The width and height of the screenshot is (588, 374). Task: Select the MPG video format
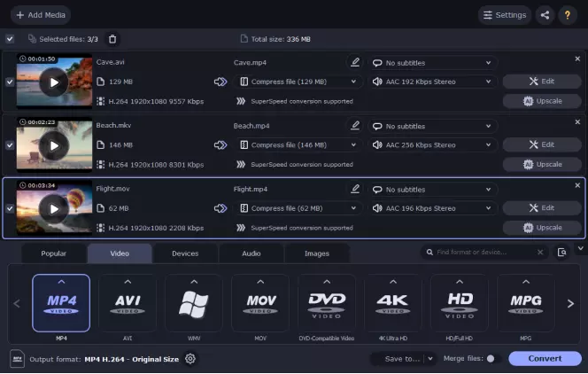coord(526,303)
